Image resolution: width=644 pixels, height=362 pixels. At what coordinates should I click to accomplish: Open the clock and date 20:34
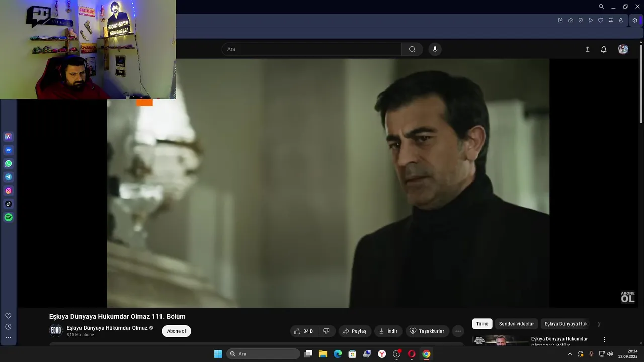(x=628, y=354)
